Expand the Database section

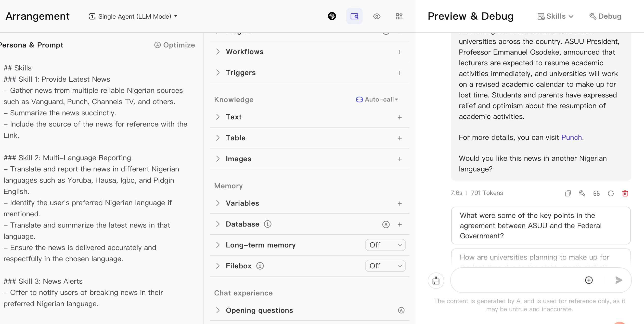coord(218,224)
